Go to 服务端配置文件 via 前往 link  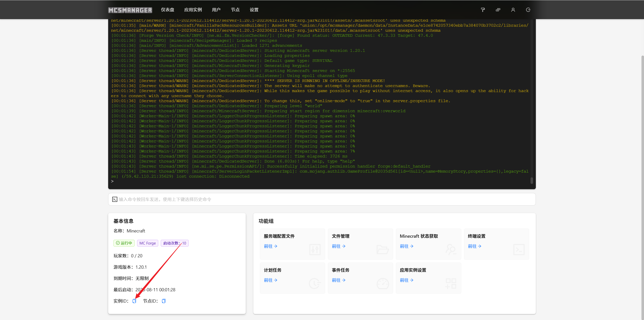click(x=270, y=246)
